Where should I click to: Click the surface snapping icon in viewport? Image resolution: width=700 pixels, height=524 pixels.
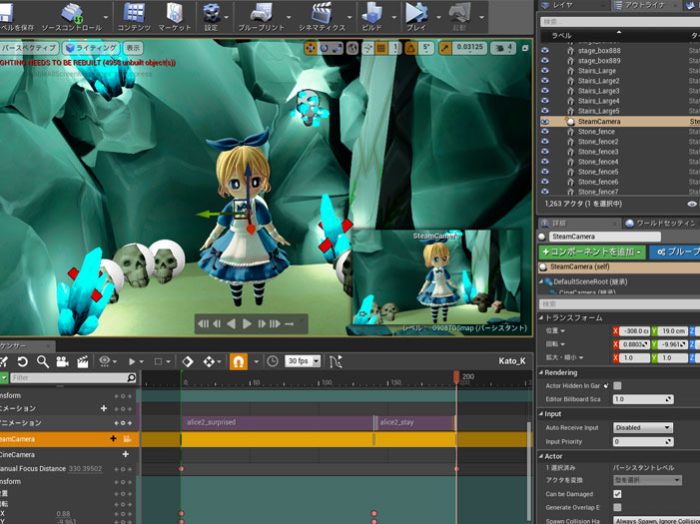pyautogui.click(x=368, y=48)
